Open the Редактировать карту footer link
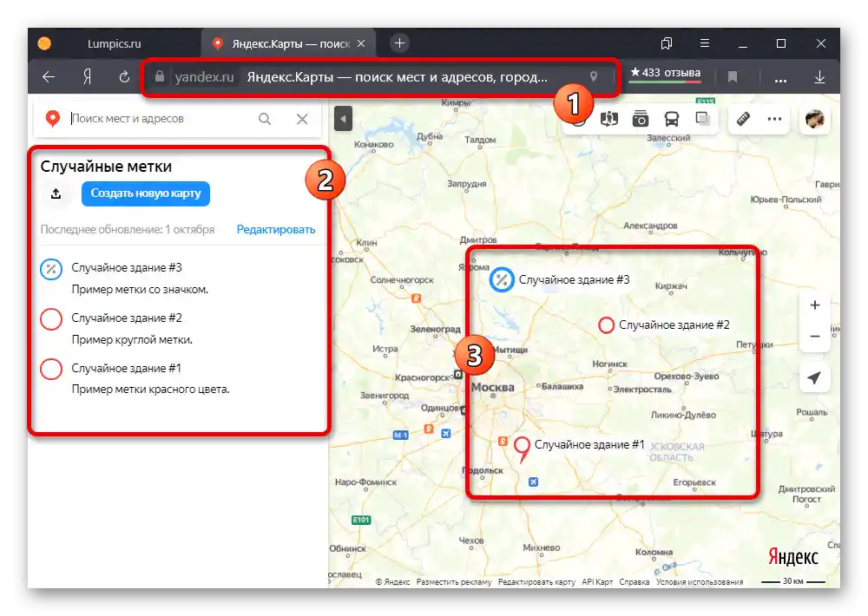 (536, 582)
